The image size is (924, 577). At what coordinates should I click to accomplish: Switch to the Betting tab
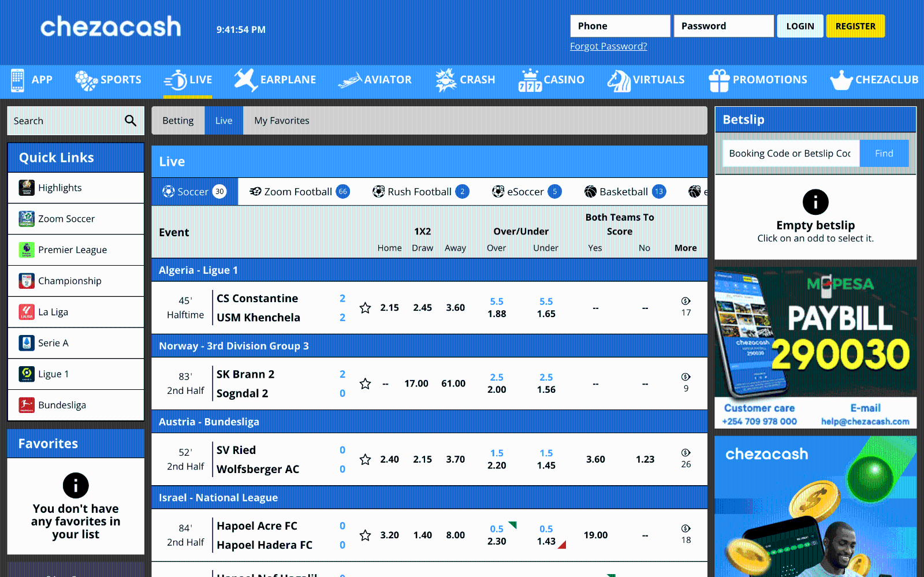point(178,121)
